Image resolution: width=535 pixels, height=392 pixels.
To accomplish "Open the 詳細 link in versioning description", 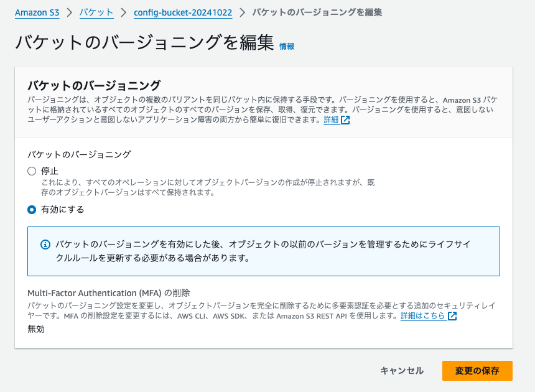I will 331,119.
